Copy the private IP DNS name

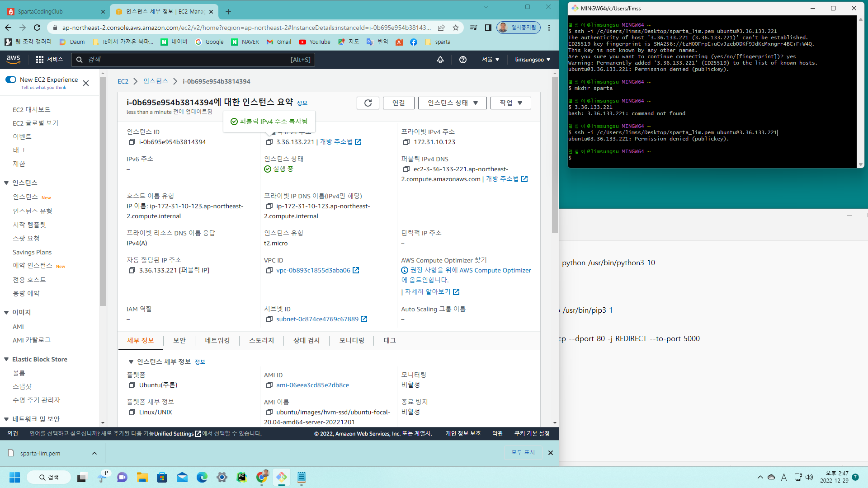tap(269, 206)
